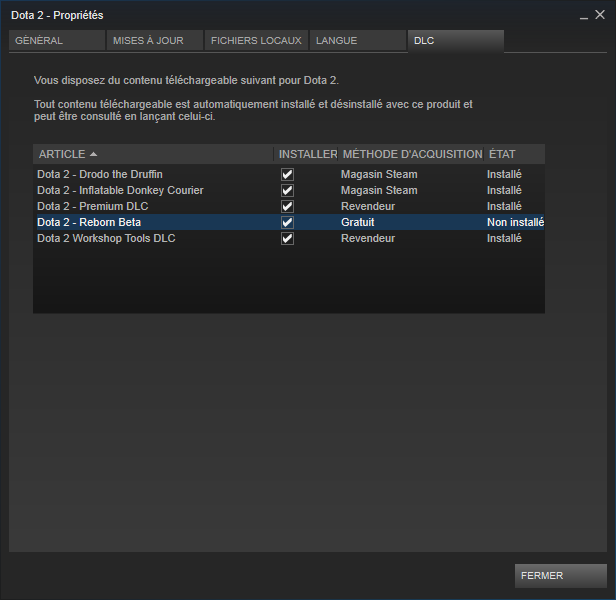Open the MISES À JOUR tab
The width and height of the screenshot is (616, 600).
(x=155, y=40)
